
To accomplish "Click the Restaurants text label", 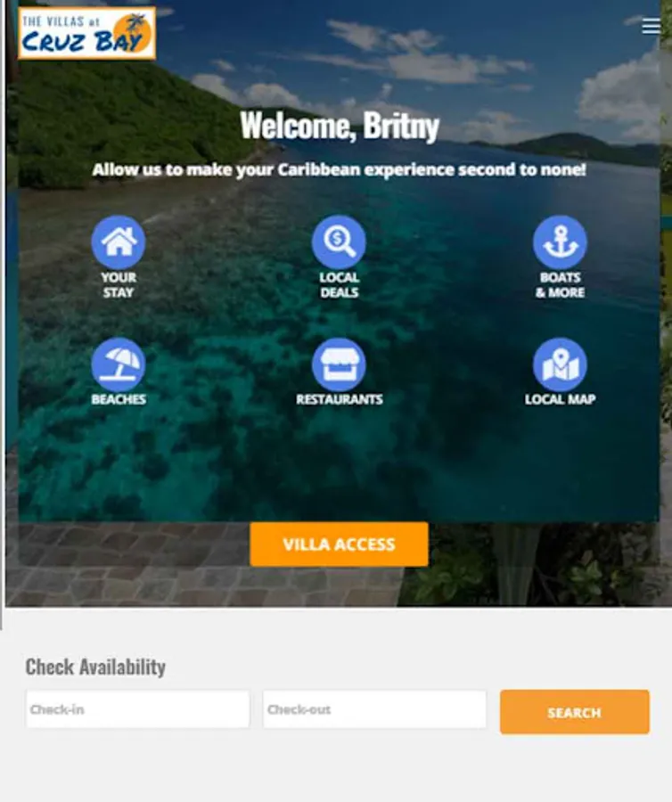I will tap(339, 399).
